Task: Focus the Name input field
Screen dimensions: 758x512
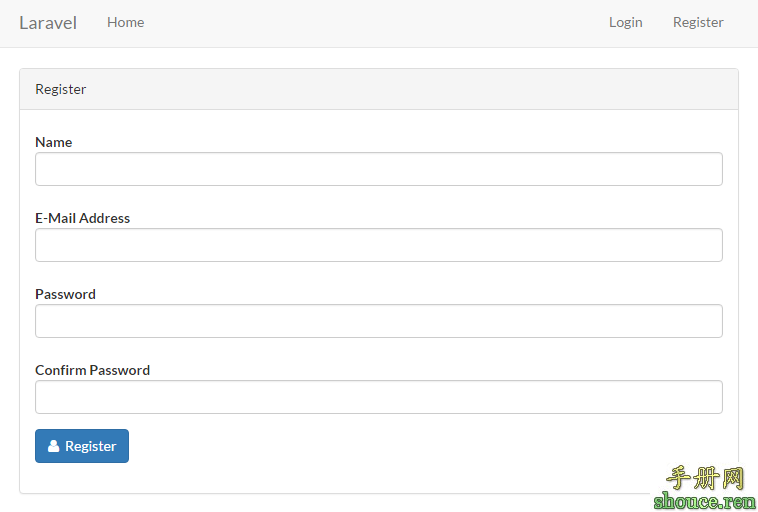Action: pyautogui.click(x=378, y=169)
